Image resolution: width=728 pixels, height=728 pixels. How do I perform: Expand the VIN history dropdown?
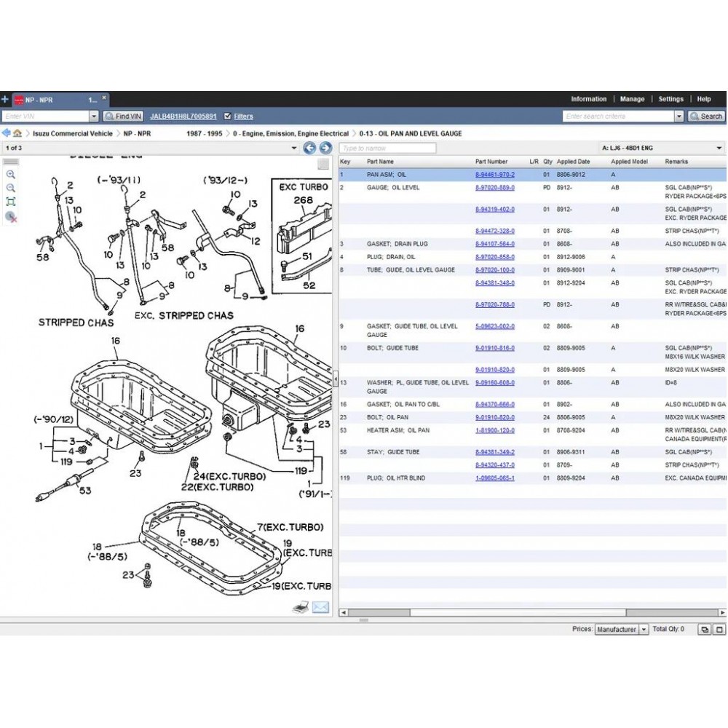click(93, 116)
